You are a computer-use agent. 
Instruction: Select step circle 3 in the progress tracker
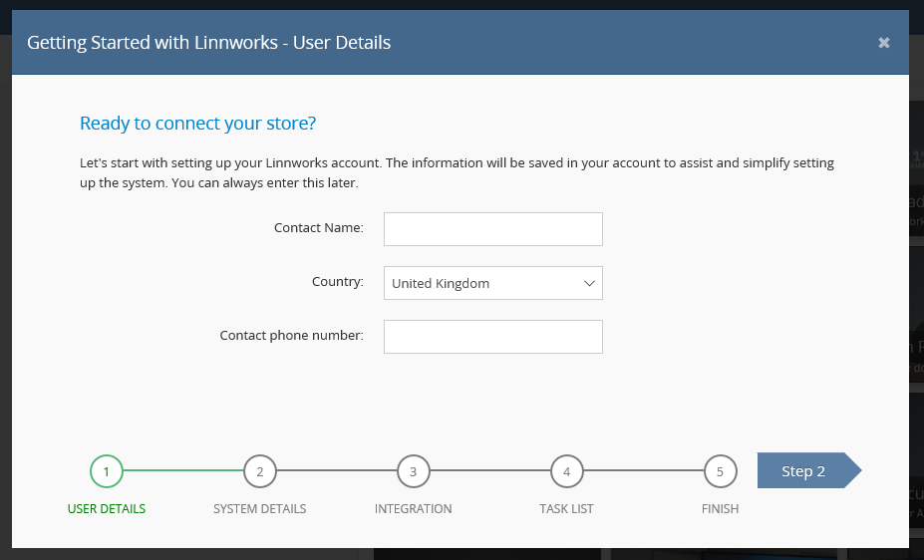[413, 471]
